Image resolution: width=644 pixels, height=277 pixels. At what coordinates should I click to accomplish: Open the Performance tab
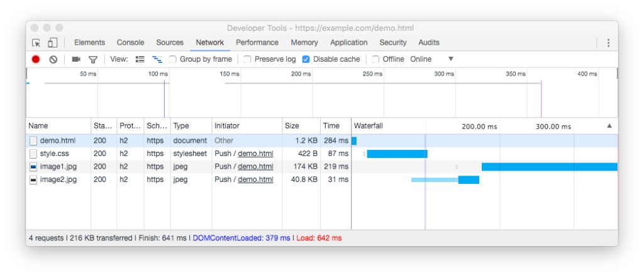pos(257,43)
